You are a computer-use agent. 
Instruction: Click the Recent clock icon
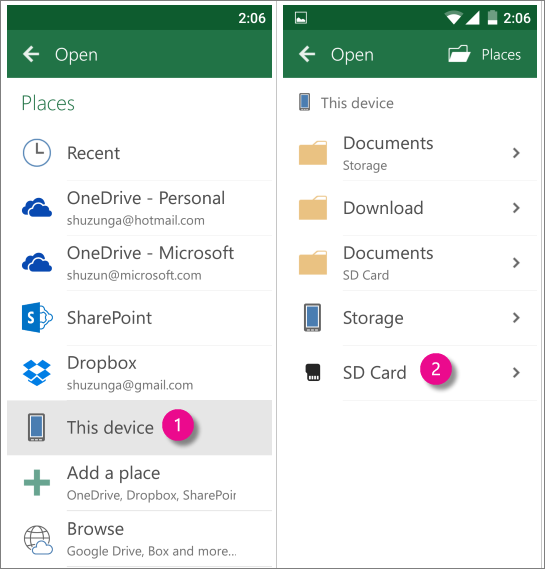coord(37,153)
